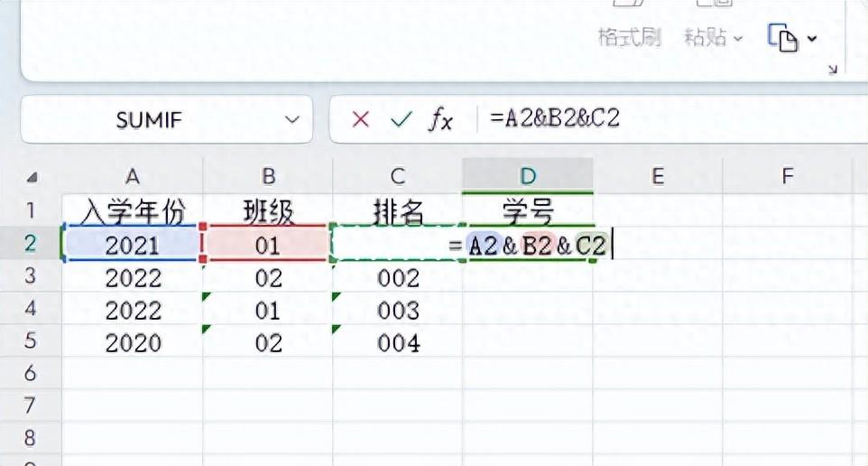Screen dimensions: 868x466
Task: Select row 2 header
Action: (x=31, y=243)
